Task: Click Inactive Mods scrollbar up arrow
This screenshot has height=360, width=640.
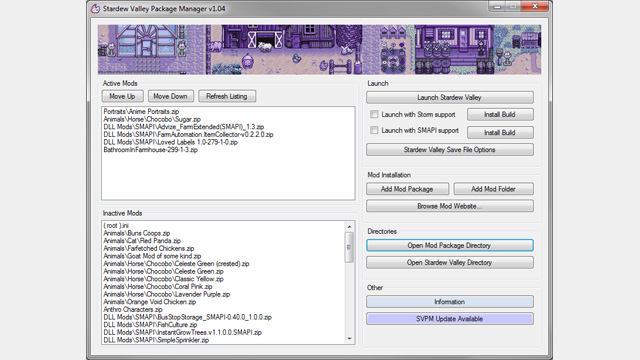Action: point(349,227)
